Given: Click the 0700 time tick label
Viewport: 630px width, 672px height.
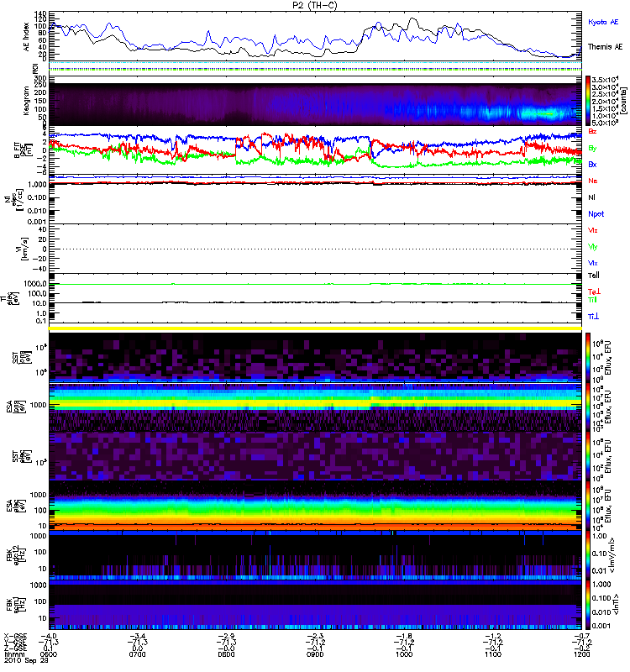Looking at the screenshot, I should (137, 654).
